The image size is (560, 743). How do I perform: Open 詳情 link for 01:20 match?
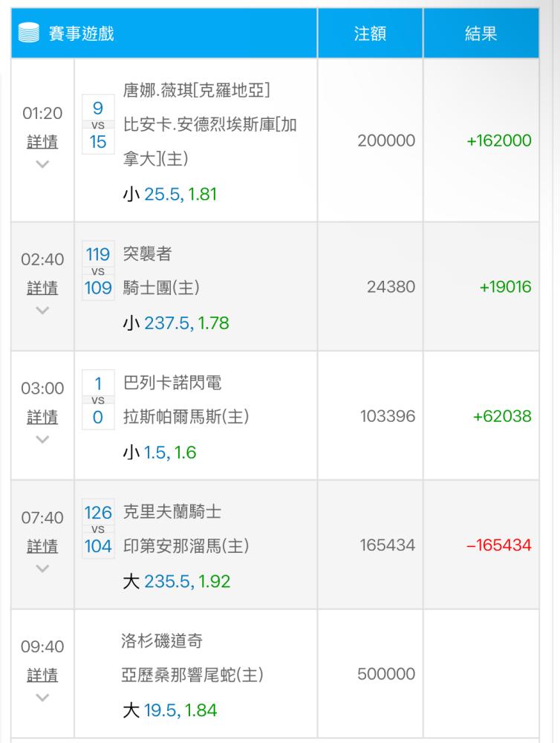[42, 141]
